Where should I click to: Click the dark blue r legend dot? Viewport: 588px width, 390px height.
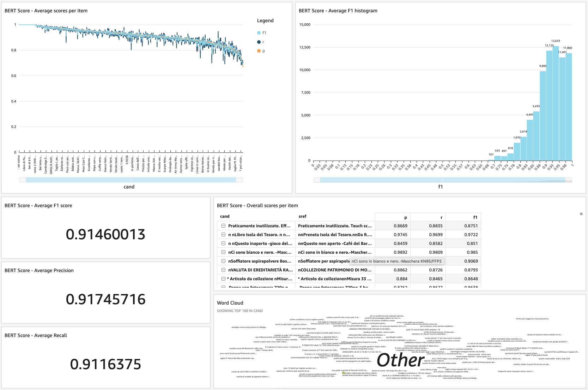(x=259, y=42)
